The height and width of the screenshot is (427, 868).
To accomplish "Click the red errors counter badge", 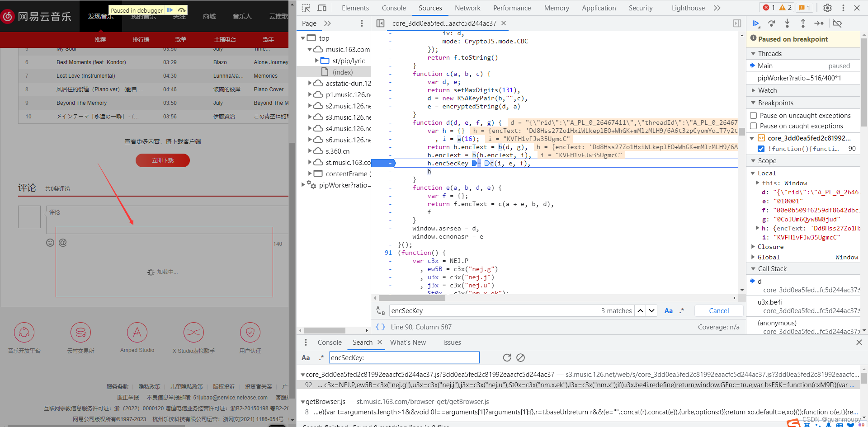I will [769, 8].
